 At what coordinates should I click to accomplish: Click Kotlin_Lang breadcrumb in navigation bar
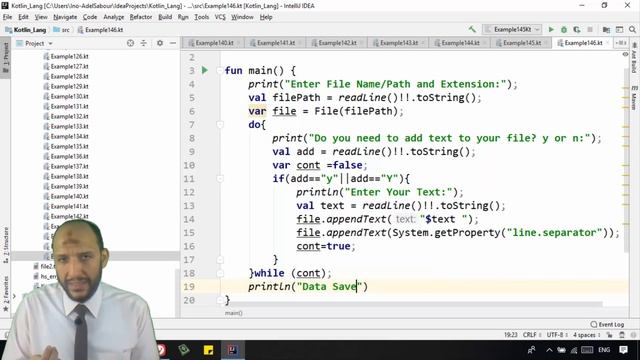tap(25, 30)
